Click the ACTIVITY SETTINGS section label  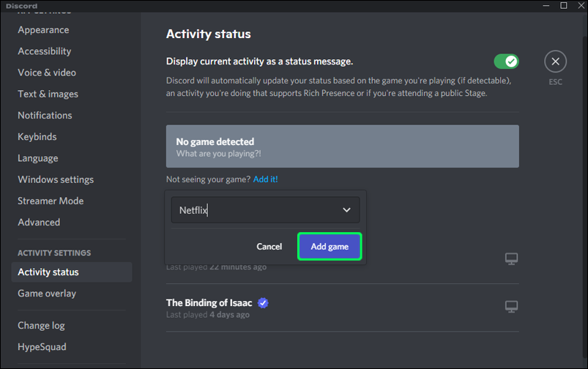(x=54, y=253)
